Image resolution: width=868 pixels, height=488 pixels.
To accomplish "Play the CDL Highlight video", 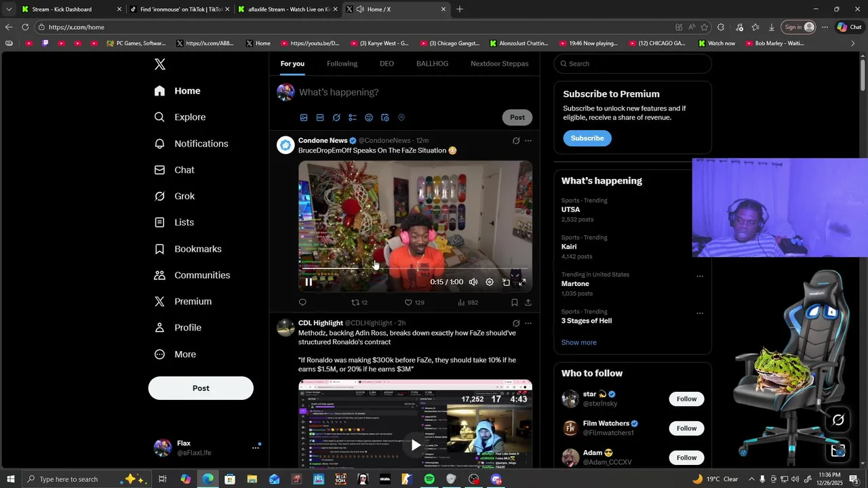I will [x=415, y=445].
